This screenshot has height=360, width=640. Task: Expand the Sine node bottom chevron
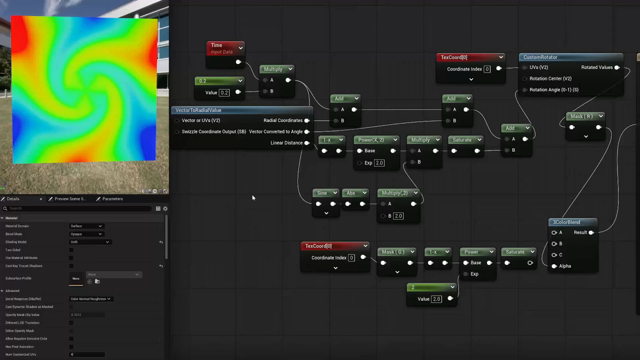[326, 213]
